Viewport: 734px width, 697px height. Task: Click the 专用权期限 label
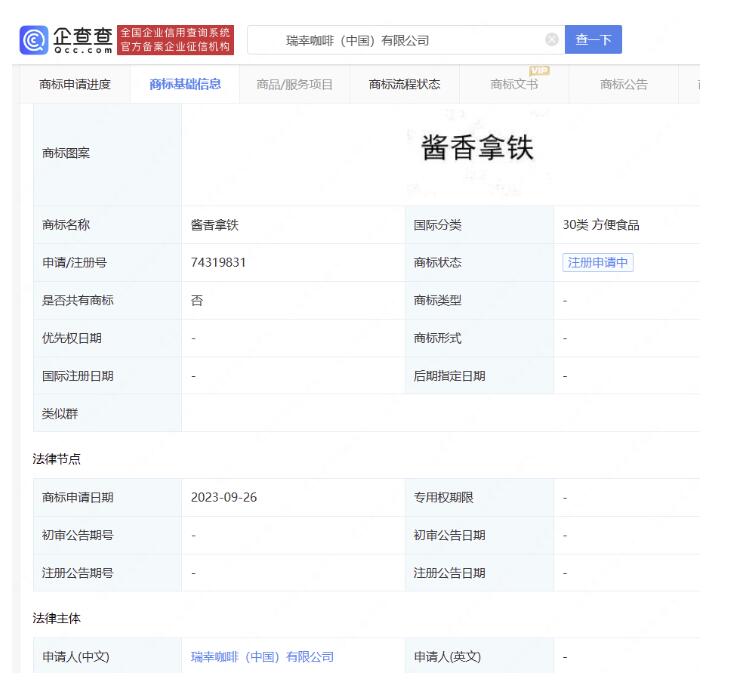[x=443, y=498]
